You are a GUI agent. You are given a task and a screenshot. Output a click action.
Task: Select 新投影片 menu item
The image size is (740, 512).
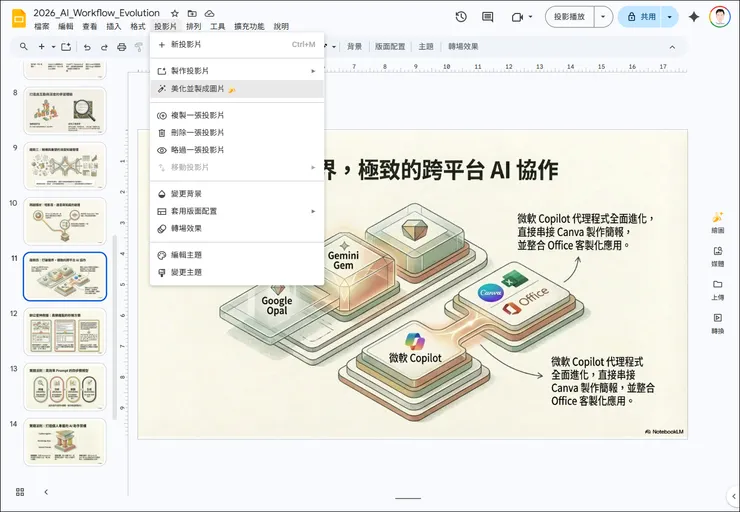click(x=237, y=44)
